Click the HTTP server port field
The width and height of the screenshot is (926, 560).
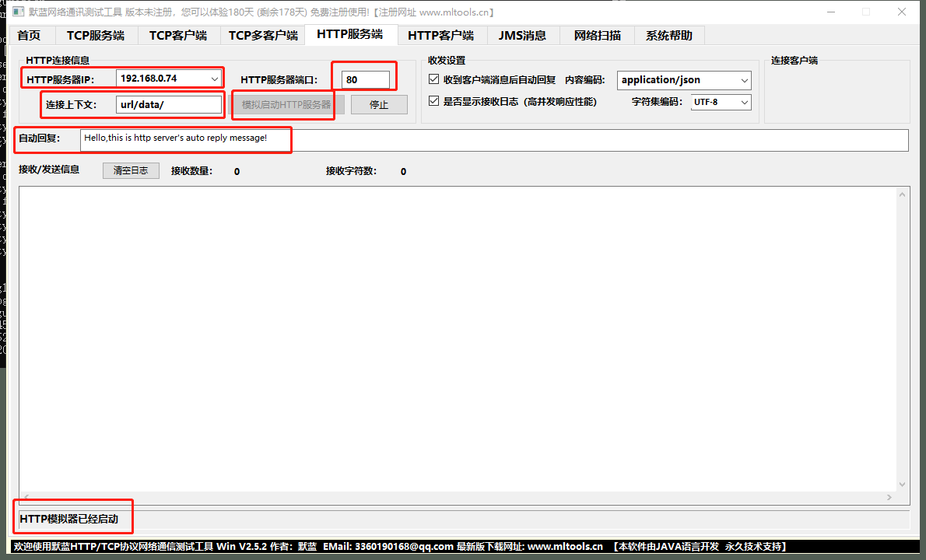point(366,79)
